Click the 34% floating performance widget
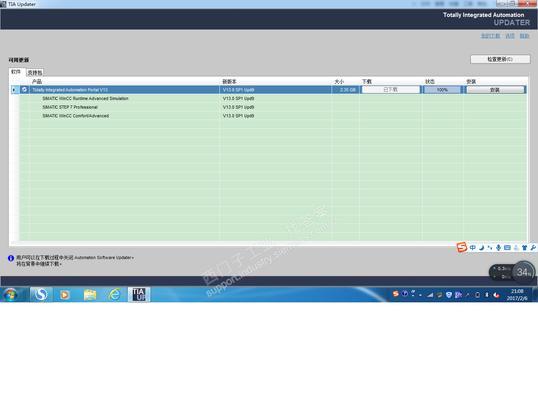538x400 pixels. point(513,272)
